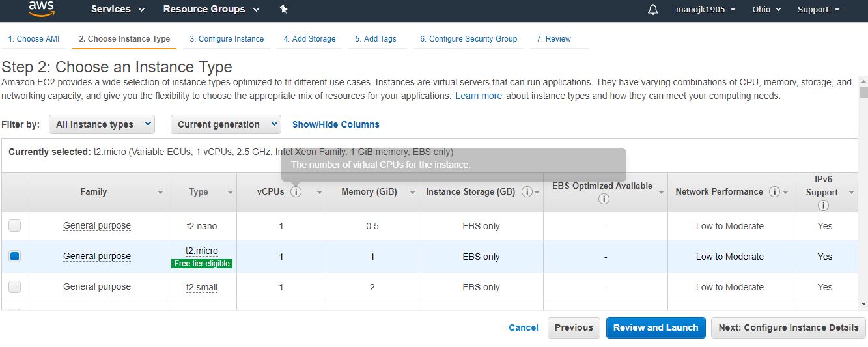The height and width of the screenshot is (347, 868).
Task: Open the All instance types filter dropdown
Action: [x=102, y=124]
